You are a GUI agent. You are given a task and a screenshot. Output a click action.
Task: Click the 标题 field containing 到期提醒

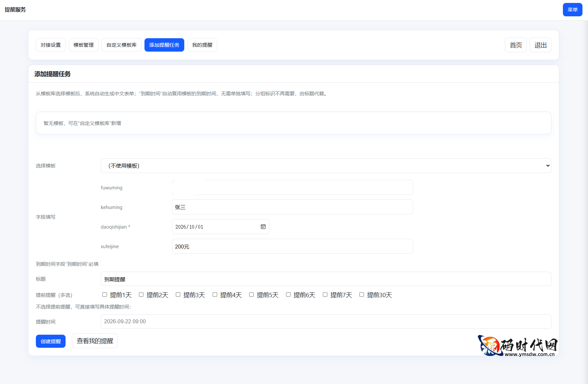pos(326,279)
